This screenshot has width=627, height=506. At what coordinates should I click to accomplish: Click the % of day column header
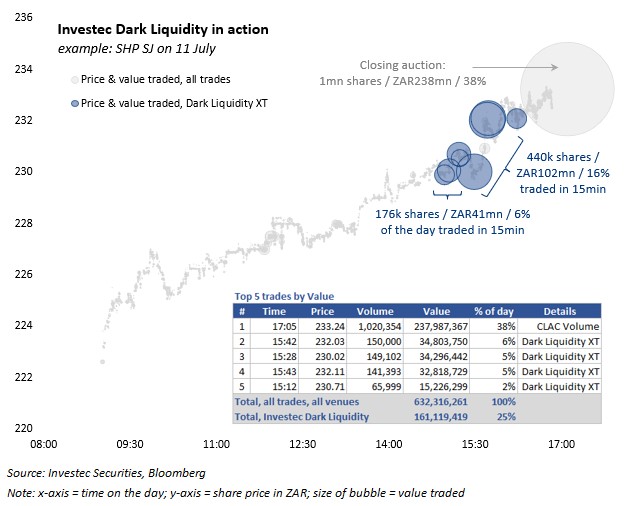(493, 311)
